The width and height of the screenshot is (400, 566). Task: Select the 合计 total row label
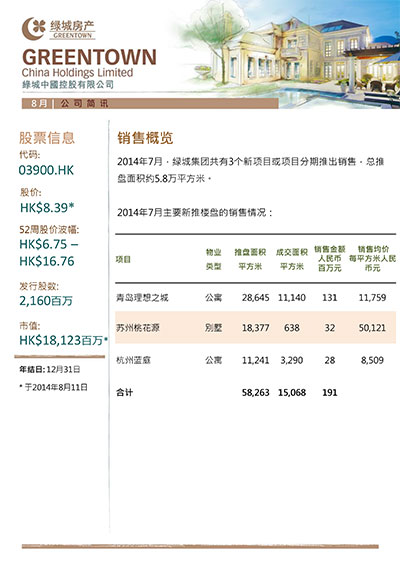coord(124,392)
